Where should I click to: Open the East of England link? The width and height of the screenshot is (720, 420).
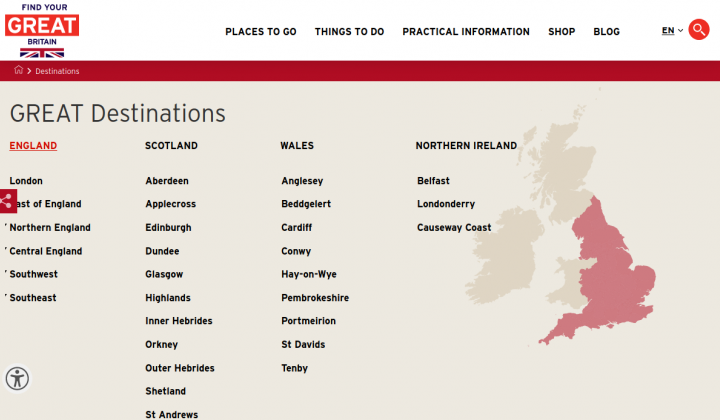(x=49, y=204)
